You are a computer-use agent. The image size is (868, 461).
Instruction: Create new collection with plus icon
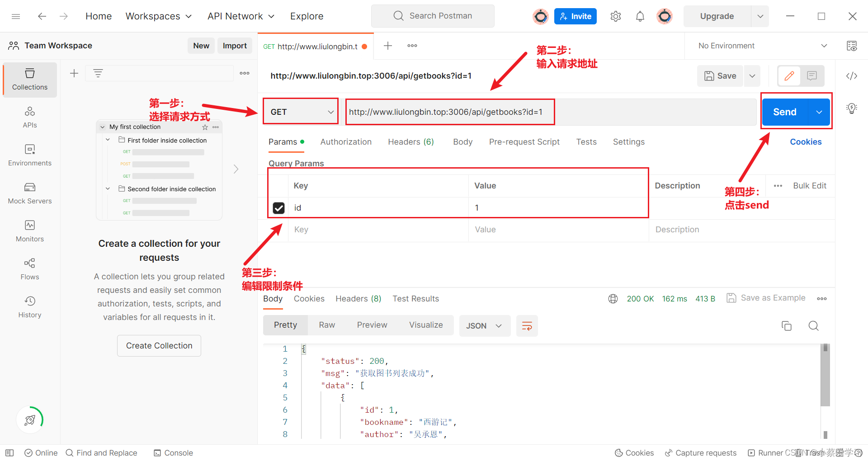tap(74, 73)
